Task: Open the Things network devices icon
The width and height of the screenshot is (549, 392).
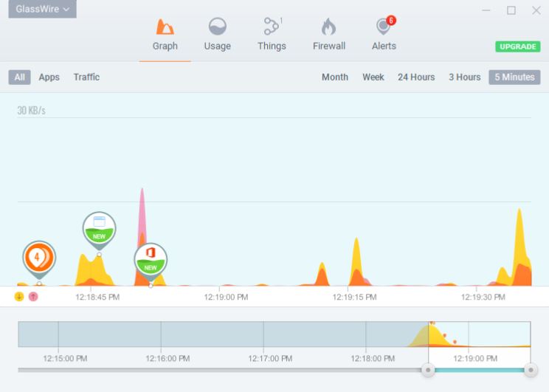Action: point(271,28)
